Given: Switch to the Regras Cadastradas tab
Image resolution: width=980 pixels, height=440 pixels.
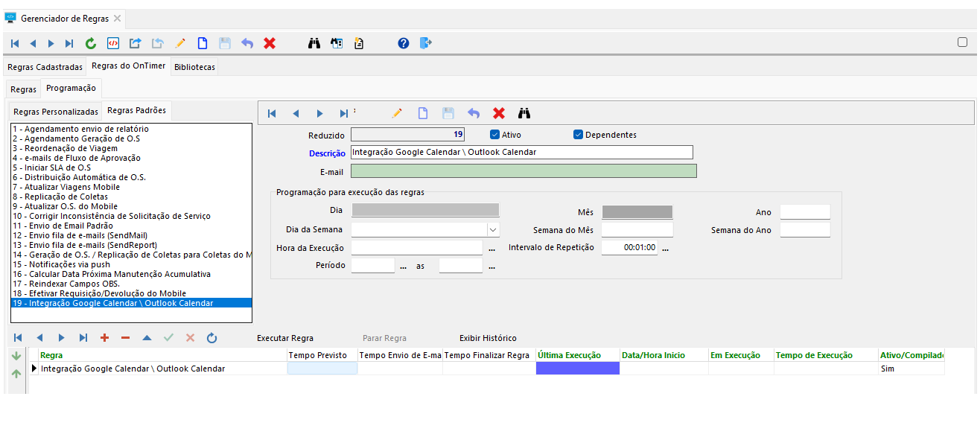Looking at the screenshot, I should pos(45,67).
